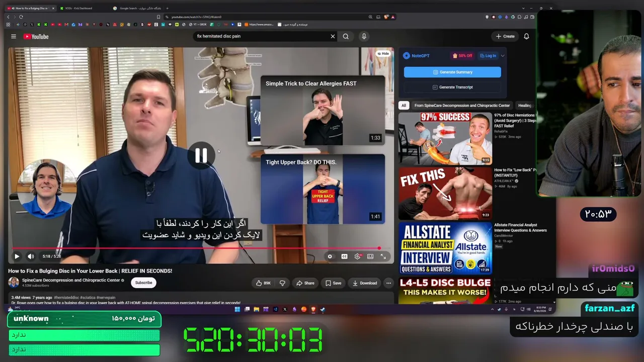Open the Brave Shields icon
Screen dimensions: 644x362
point(386,17)
